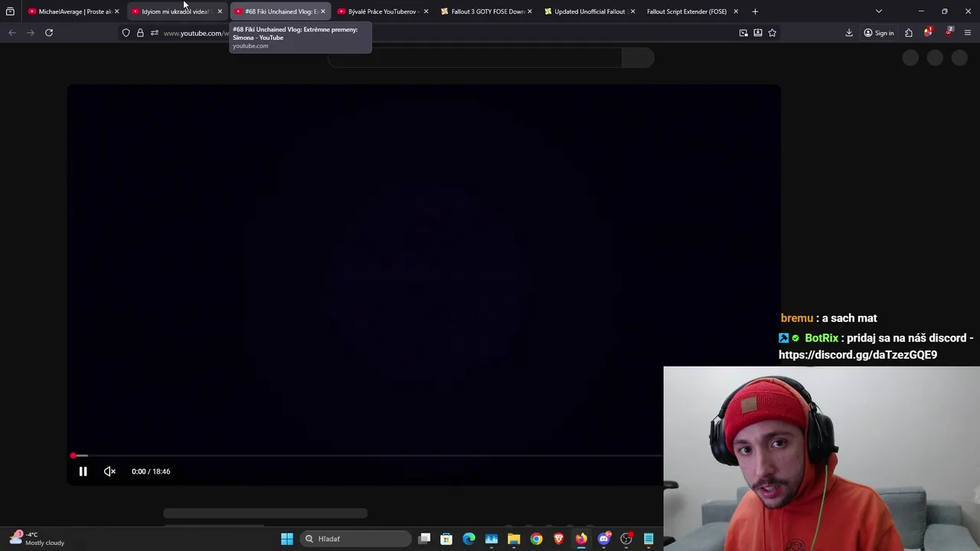Launch Brave browser from the taskbar
Image resolution: width=980 pixels, height=551 pixels.
(x=559, y=539)
